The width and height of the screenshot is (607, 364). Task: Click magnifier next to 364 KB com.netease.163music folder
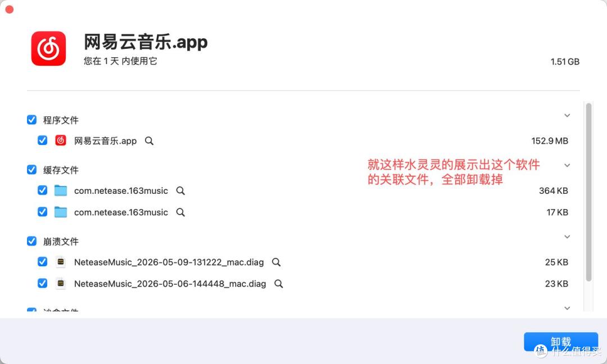180,190
